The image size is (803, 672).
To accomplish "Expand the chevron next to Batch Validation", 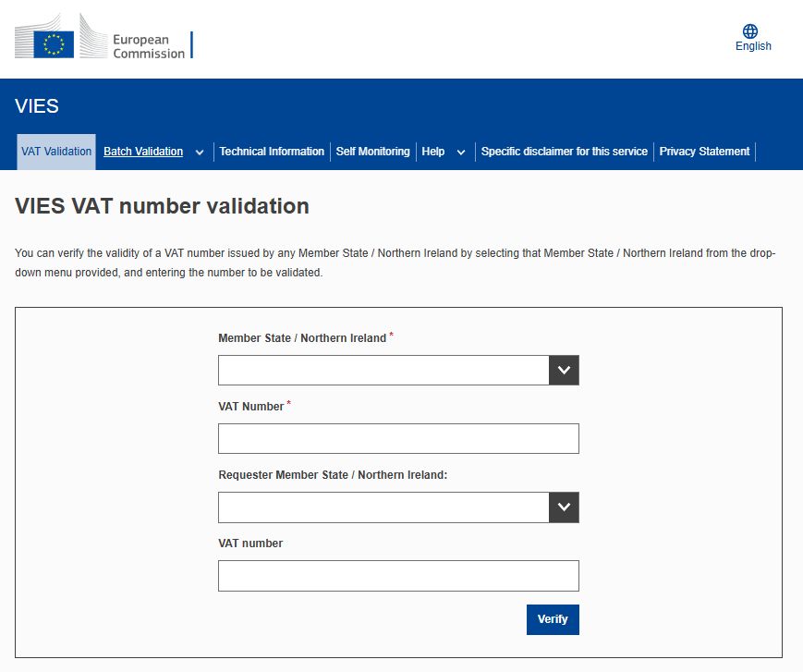I will 200,153.
